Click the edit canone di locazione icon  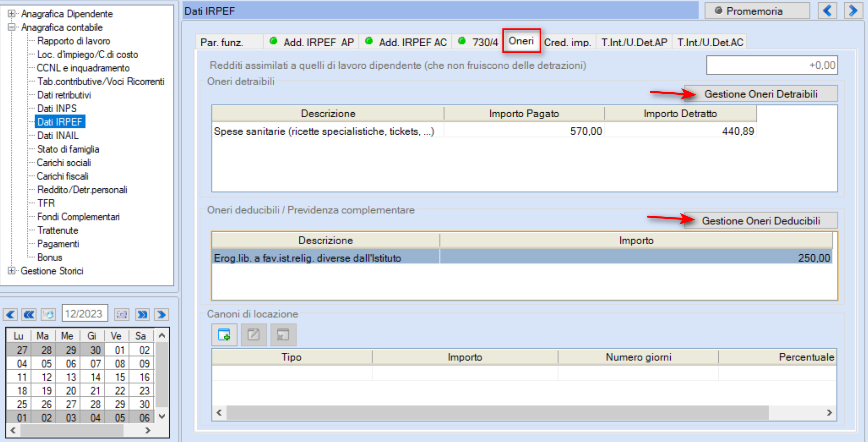[254, 335]
